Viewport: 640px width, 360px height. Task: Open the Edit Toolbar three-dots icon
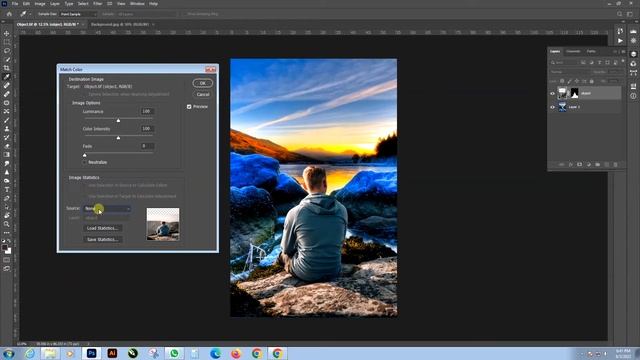(7, 233)
